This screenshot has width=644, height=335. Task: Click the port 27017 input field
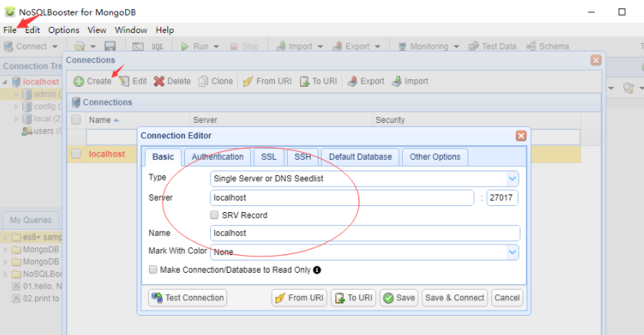pyautogui.click(x=502, y=197)
